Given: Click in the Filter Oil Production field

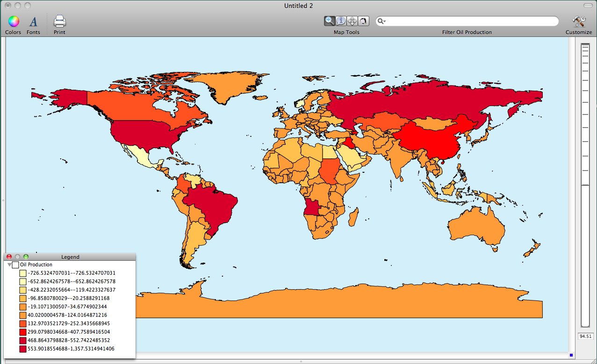Looking at the screenshot, I should click(468, 21).
